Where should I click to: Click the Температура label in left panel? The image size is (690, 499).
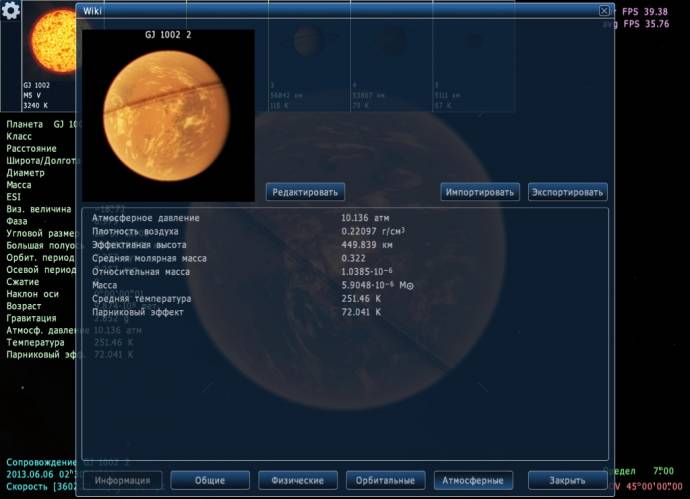35,342
